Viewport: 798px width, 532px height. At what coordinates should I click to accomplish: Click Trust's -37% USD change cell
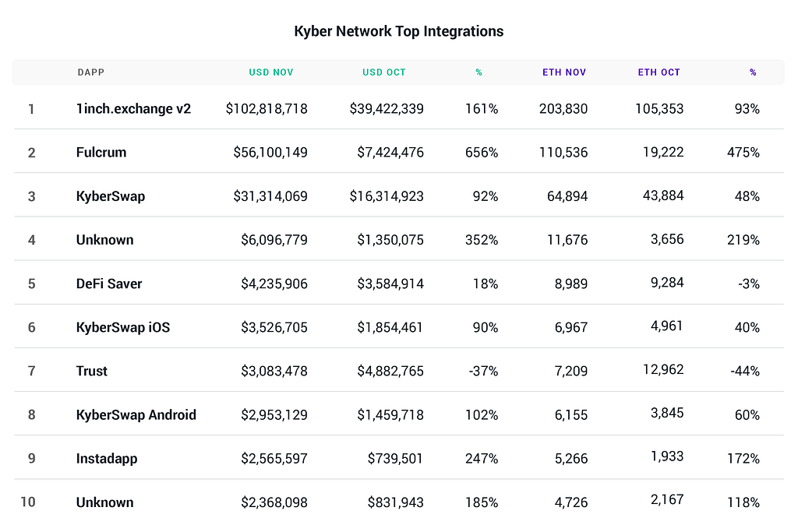click(x=483, y=371)
